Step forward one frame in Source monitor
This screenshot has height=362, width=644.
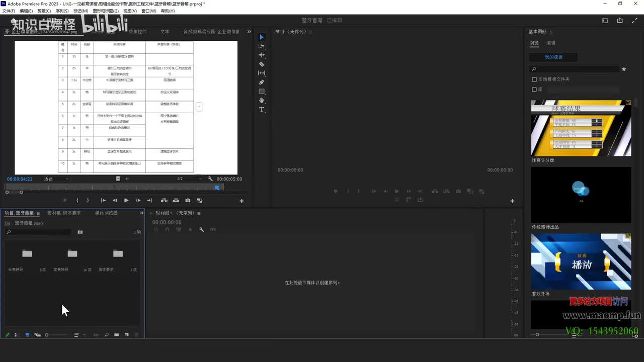138,201
